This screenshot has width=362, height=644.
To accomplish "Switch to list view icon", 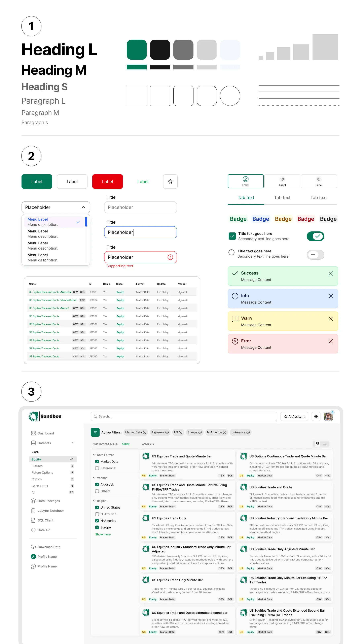I will [325, 444].
